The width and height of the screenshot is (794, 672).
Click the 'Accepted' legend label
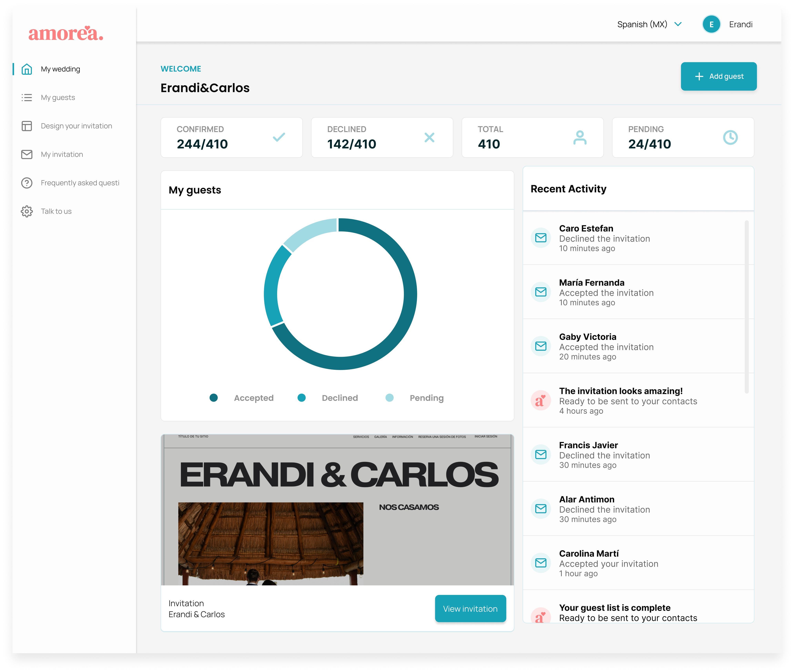point(254,398)
